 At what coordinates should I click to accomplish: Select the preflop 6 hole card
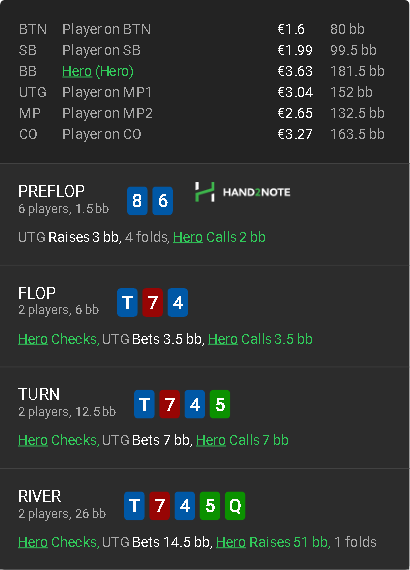coord(162,201)
